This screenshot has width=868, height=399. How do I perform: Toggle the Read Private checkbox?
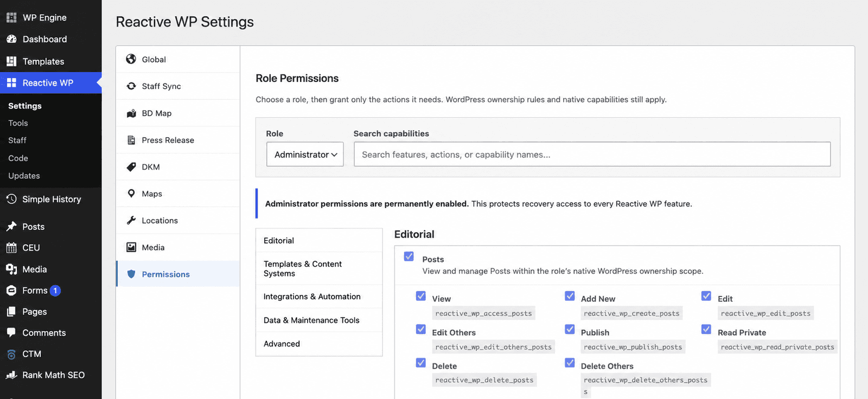[706, 330]
